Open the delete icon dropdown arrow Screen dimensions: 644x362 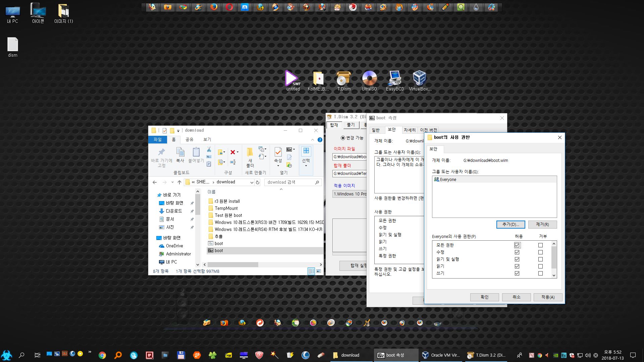pos(238,152)
